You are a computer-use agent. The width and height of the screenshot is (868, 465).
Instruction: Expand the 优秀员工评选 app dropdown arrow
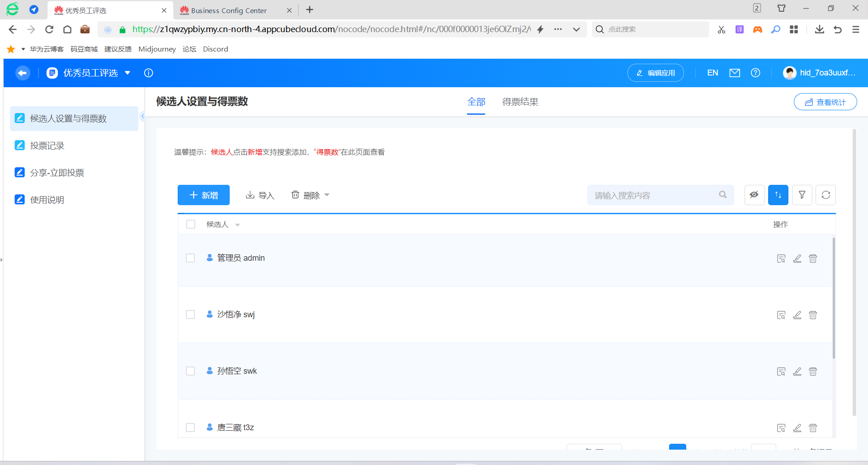[127, 73]
